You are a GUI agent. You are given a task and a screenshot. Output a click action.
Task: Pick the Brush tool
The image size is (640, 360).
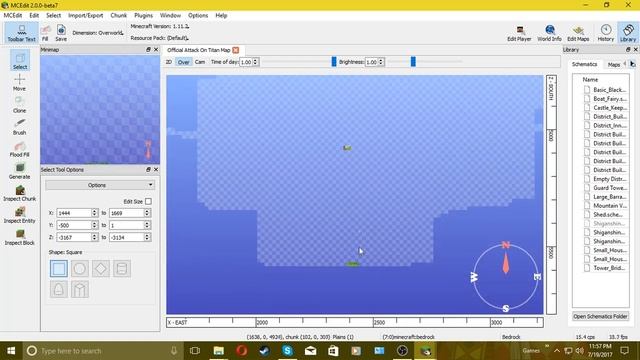(20, 127)
